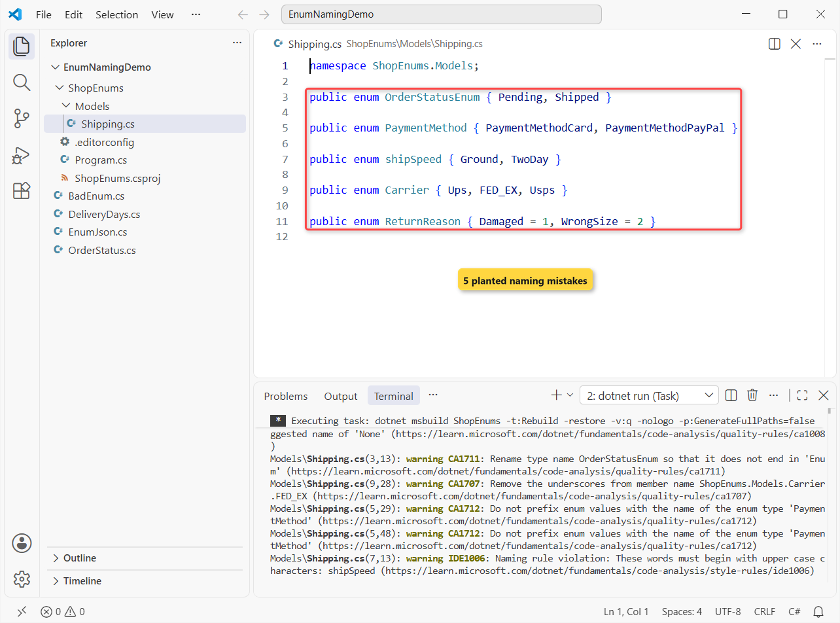Open the Explorer view in activity bar
840x623 pixels.
22,46
